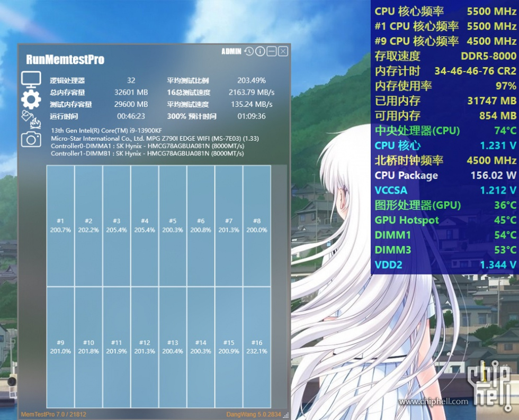Image resolution: width=519 pixels, height=420 pixels.
Task: Click the 1.231 V CPU core voltage
Action: (x=498, y=145)
